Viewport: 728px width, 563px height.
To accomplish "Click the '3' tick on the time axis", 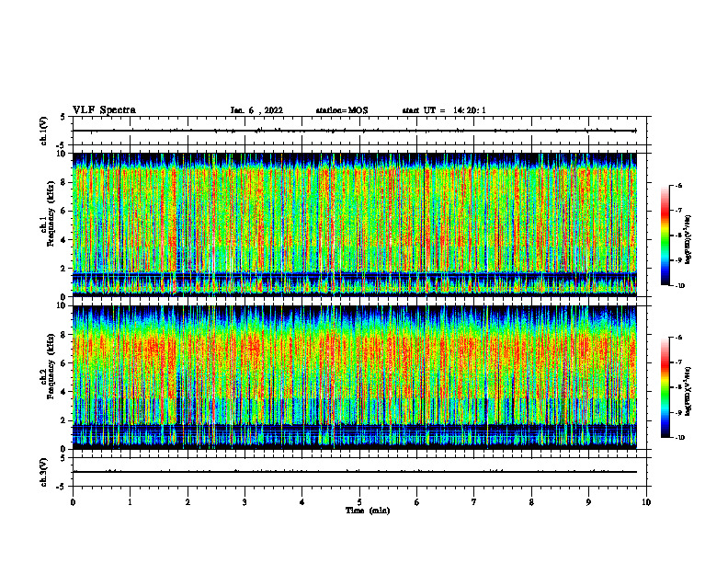I will point(245,502).
